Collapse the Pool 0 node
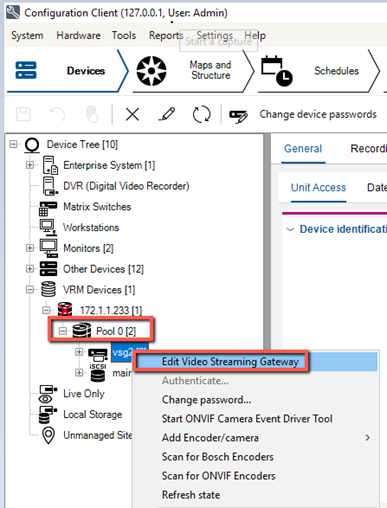 coord(62,331)
